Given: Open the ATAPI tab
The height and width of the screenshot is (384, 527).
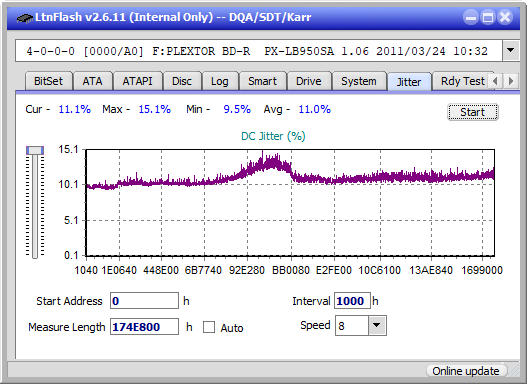Looking at the screenshot, I should coord(137,81).
